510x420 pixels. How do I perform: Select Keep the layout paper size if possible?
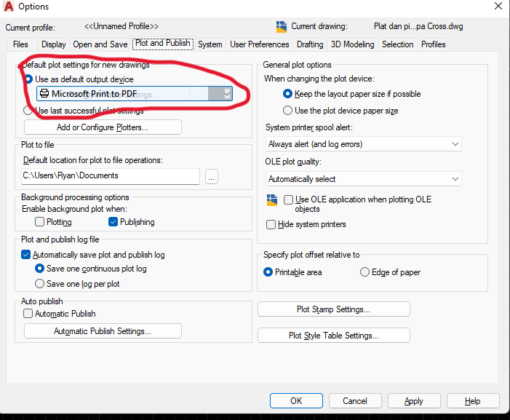point(287,94)
